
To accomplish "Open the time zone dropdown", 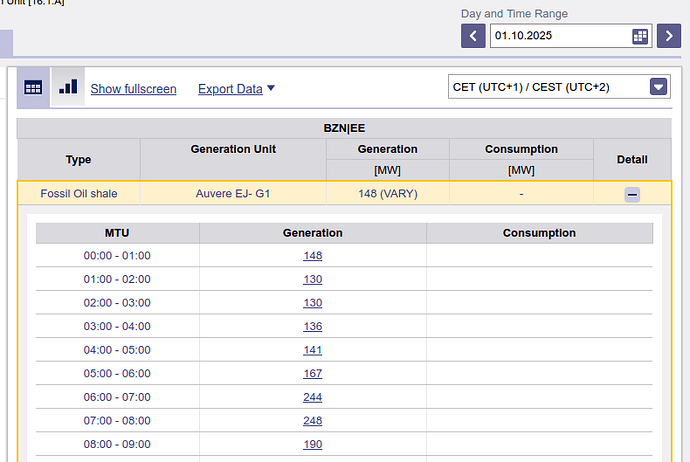I will click(559, 87).
